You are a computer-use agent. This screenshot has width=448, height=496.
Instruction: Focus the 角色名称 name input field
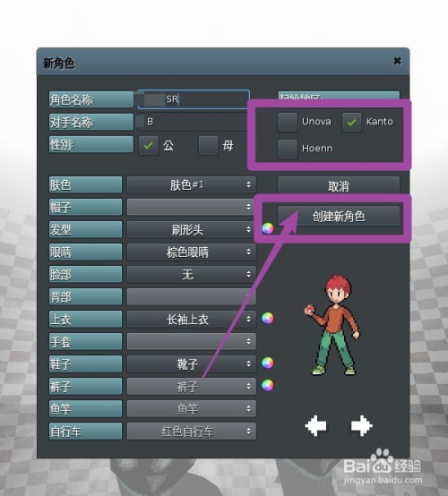click(194, 99)
